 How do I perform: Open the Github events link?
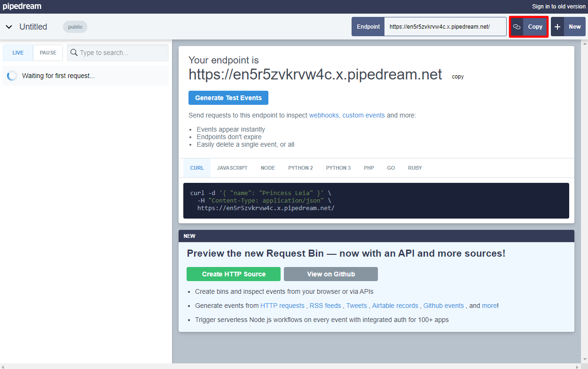(x=444, y=306)
